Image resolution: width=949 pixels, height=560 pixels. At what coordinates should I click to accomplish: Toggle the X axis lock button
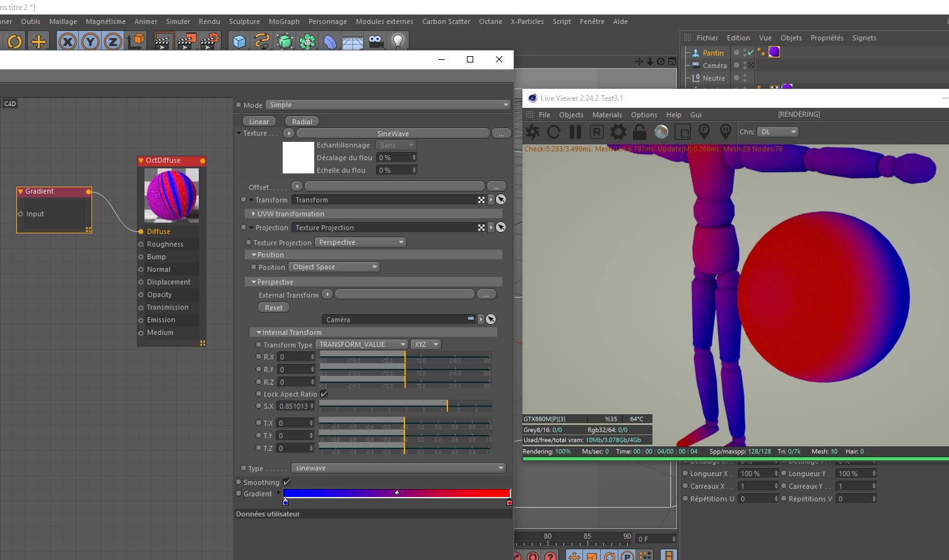coord(68,42)
